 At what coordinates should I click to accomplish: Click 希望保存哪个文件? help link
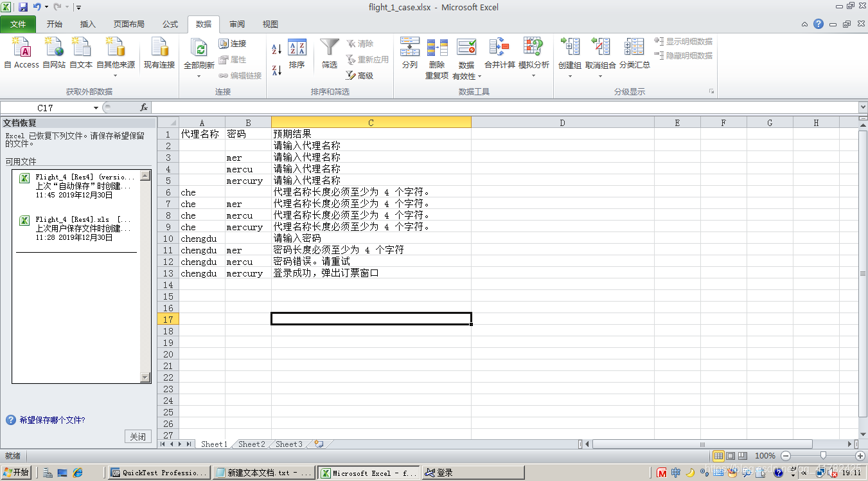coord(52,420)
